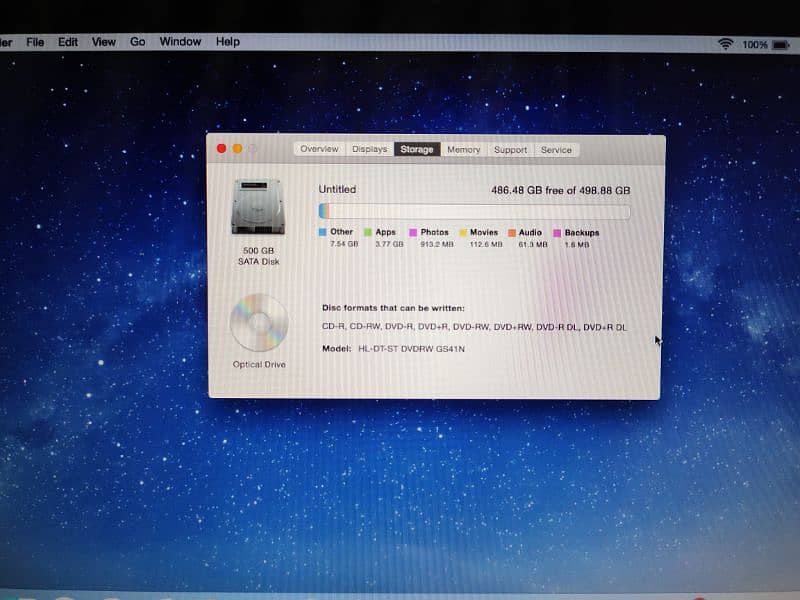Open the Wi-Fi status menu
The height and width of the screenshot is (600, 800).
pos(725,44)
